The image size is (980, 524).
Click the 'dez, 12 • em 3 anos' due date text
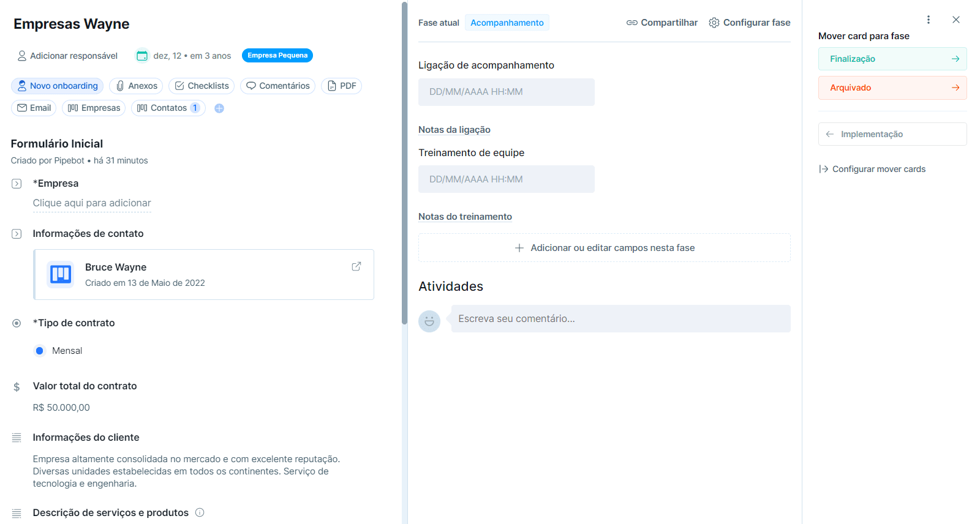click(192, 56)
